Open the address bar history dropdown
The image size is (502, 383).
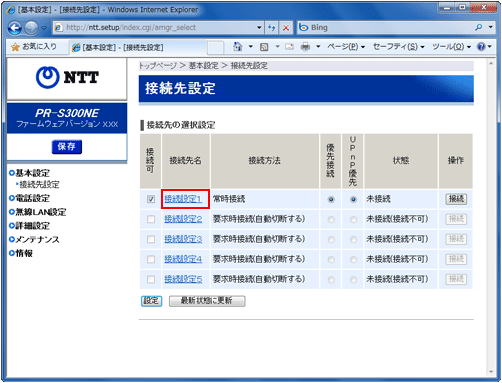point(259,28)
